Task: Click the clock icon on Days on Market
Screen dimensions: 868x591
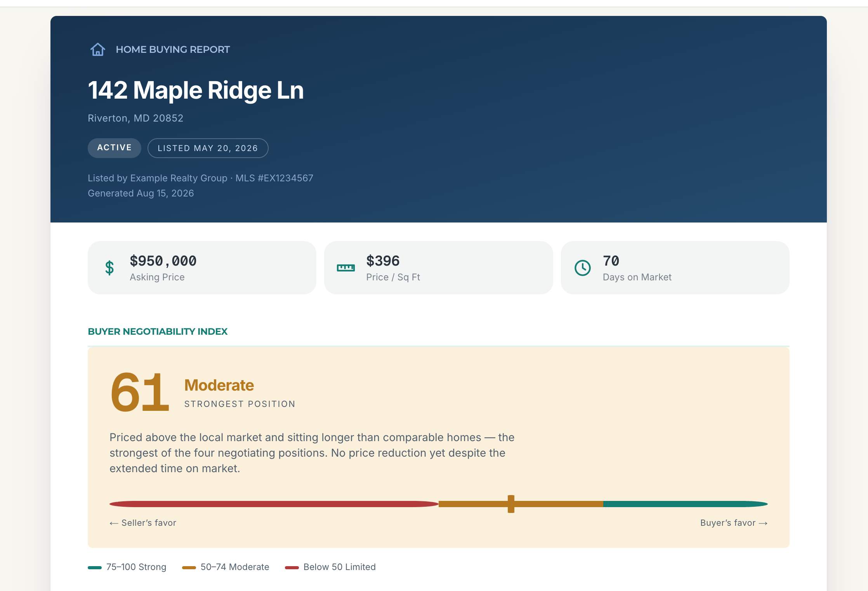Action: click(582, 268)
